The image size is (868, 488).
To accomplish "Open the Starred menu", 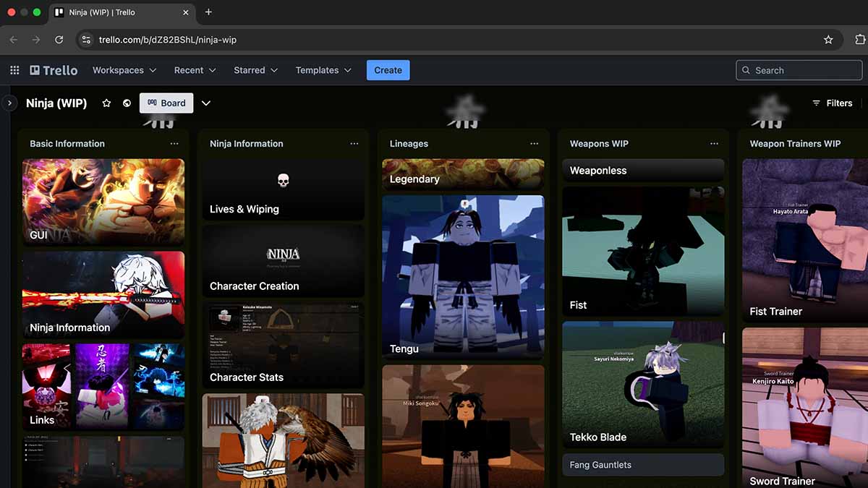I will pos(255,70).
